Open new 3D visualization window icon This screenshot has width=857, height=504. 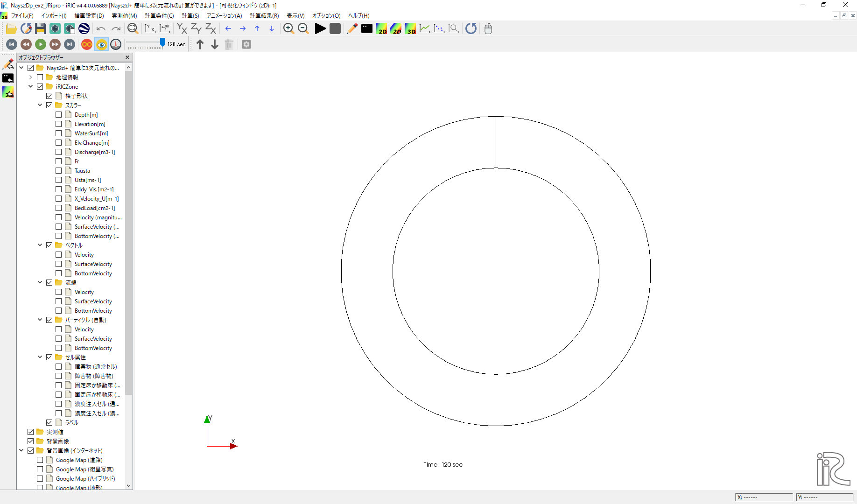[410, 29]
